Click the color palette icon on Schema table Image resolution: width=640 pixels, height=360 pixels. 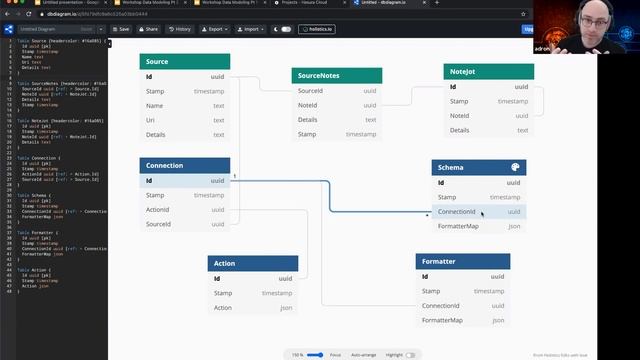515,167
